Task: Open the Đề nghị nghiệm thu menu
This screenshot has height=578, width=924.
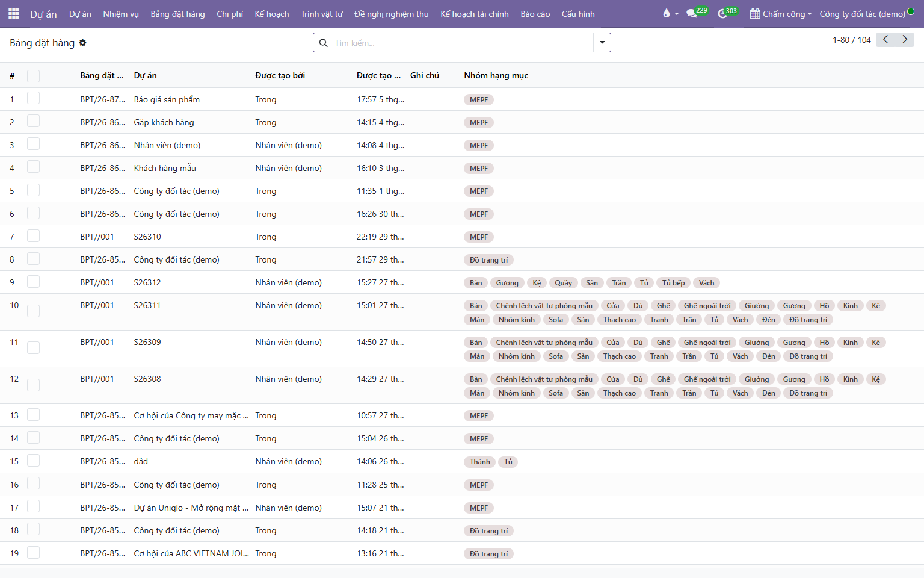Action: click(392, 14)
